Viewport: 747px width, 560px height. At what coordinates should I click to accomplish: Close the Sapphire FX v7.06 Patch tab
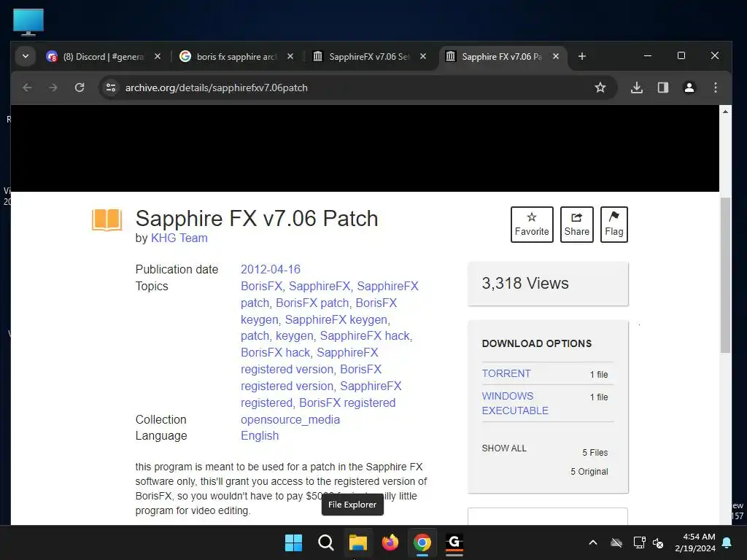point(555,56)
